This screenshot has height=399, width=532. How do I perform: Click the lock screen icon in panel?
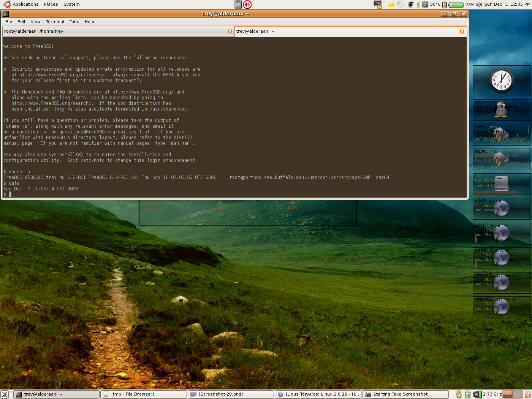point(377,4)
